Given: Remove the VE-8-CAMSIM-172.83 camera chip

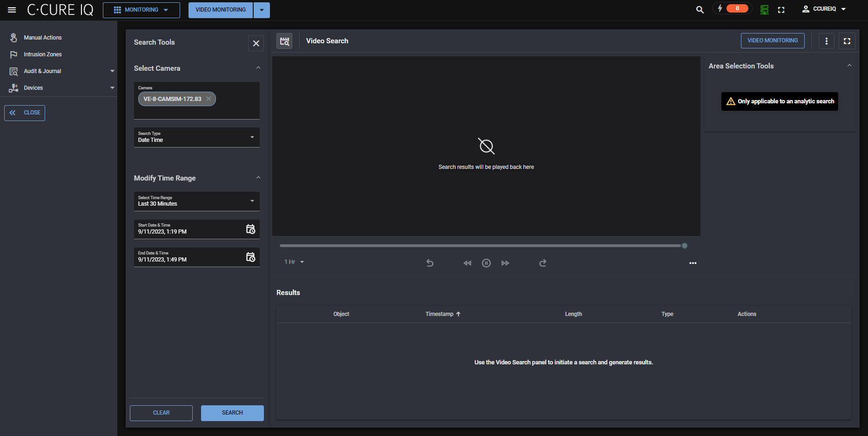Looking at the screenshot, I should [209, 99].
